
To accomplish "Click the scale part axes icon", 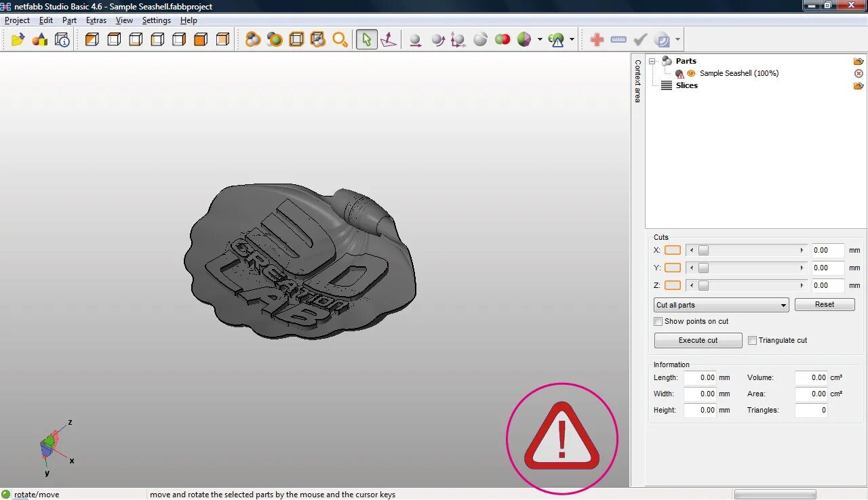I will [x=458, y=40].
